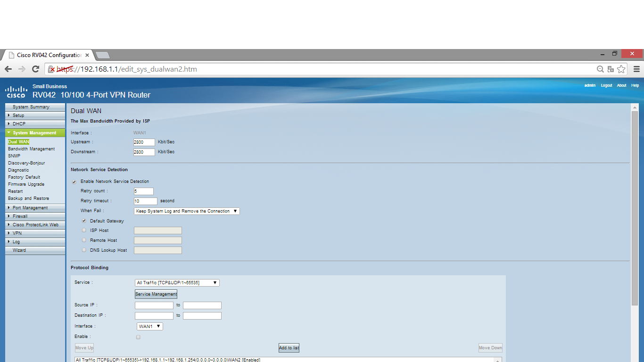Go to Firmware Upgrade
The image size is (644, 362).
pyautogui.click(x=26, y=184)
